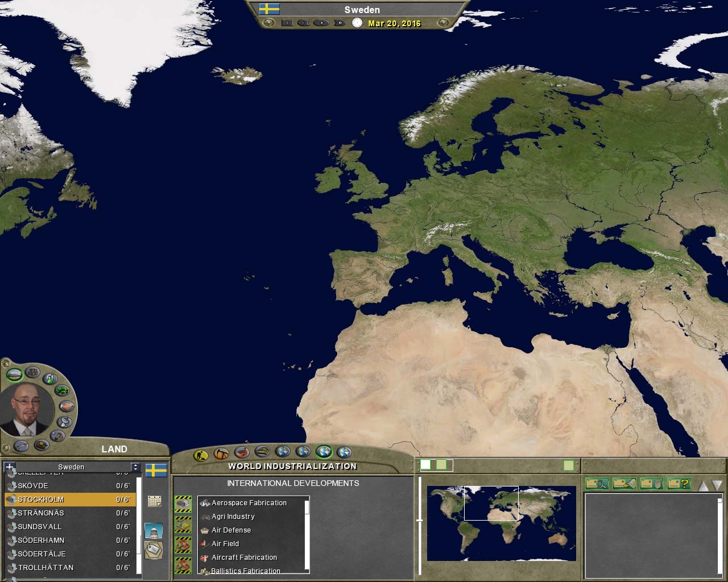Open the Diplomacy handshake department icon

pyautogui.click(x=67, y=406)
